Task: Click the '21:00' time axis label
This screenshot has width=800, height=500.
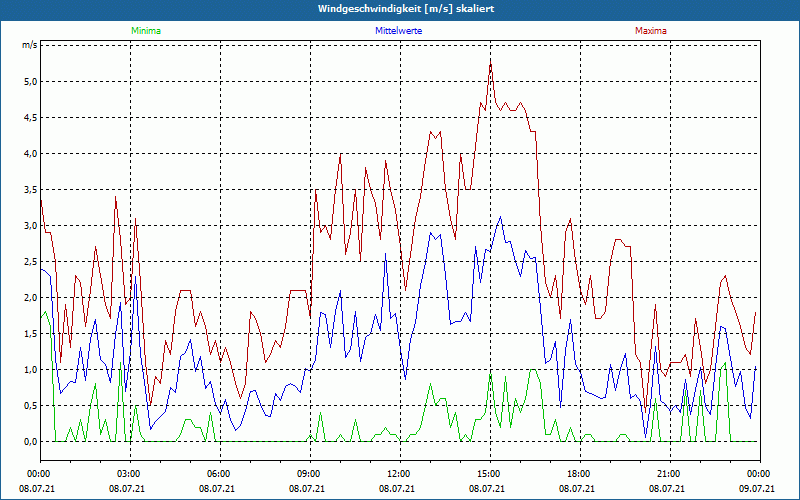Action: coord(670,474)
